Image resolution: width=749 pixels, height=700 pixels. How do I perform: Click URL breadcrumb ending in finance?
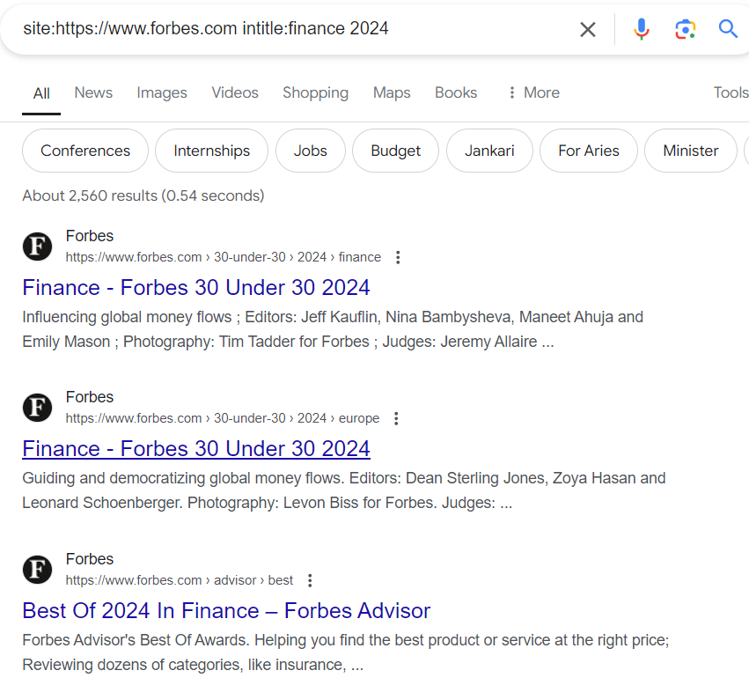point(223,257)
